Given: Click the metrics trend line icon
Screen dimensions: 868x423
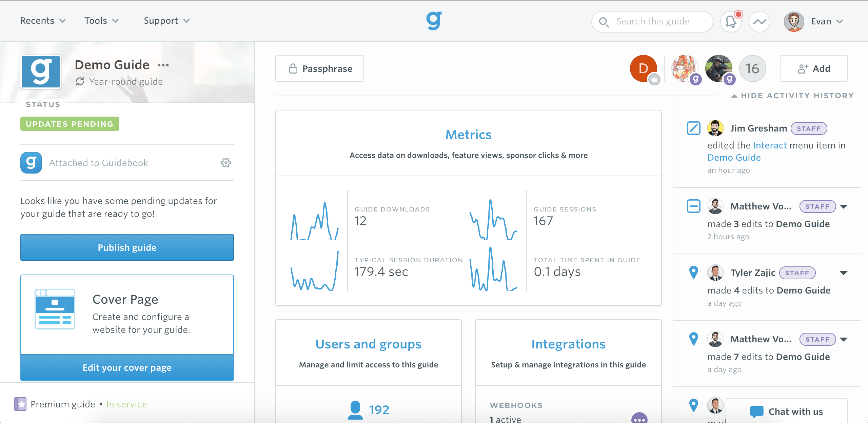Looking at the screenshot, I should (x=759, y=22).
